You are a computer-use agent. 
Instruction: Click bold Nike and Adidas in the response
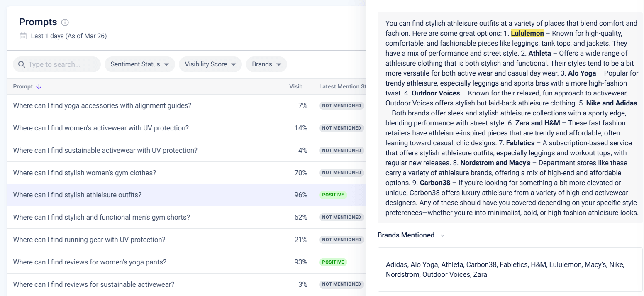click(x=612, y=103)
